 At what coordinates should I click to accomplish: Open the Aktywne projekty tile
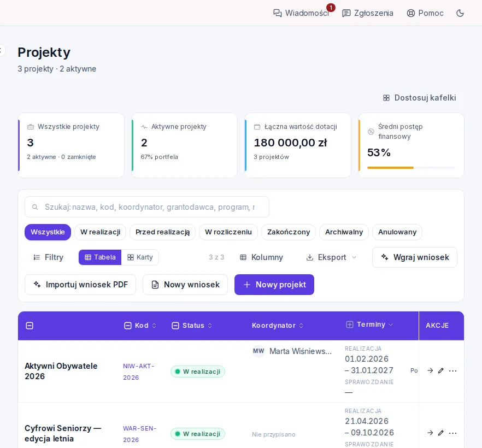pyautogui.click(x=185, y=145)
